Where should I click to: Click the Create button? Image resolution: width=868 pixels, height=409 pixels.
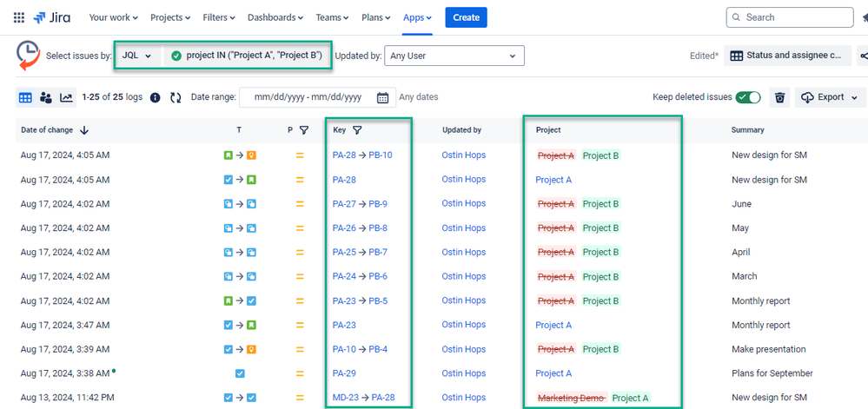[x=466, y=17]
